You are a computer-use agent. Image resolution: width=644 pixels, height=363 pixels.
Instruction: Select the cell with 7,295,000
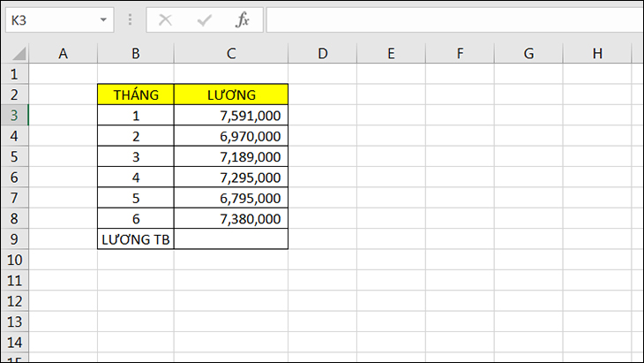tap(231, 178)
